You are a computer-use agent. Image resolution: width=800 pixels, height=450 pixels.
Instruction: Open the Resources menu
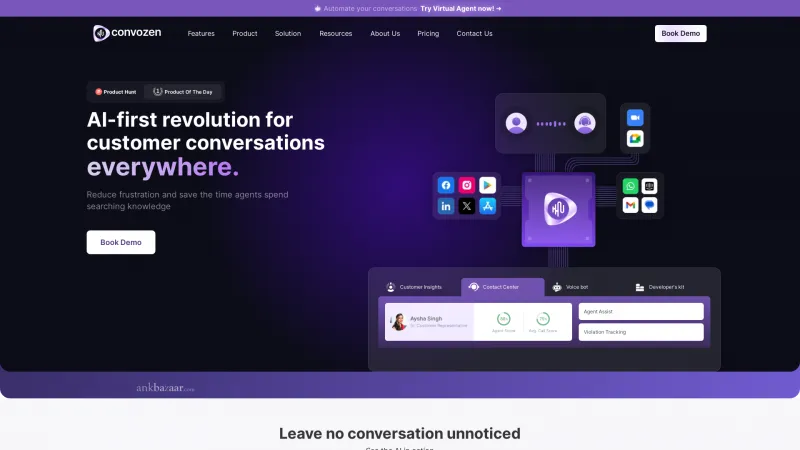click(336, 34)
